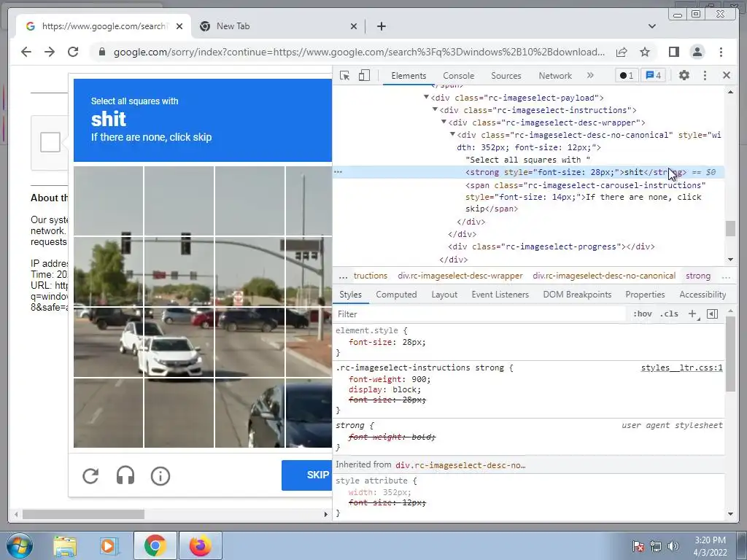Open Firefox from the taskbar
This screenshot has width=747, height=560.
coord(200,545)
